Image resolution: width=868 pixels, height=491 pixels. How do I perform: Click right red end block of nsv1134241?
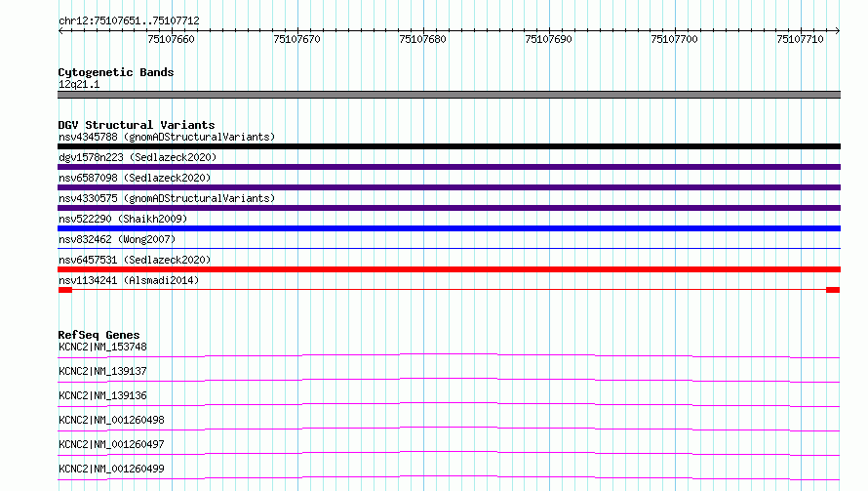(x=833, y=290)
